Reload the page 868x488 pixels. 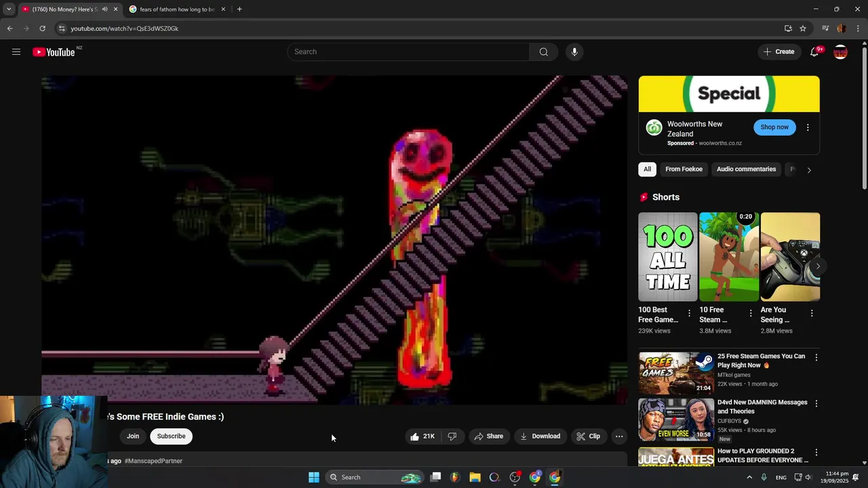42,28
